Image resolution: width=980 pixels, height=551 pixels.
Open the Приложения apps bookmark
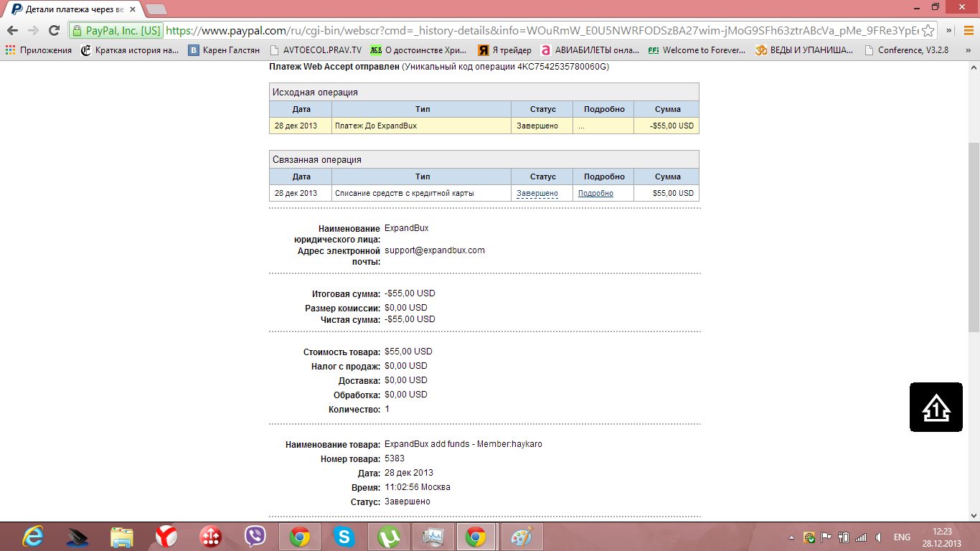(x=39, y=50)
